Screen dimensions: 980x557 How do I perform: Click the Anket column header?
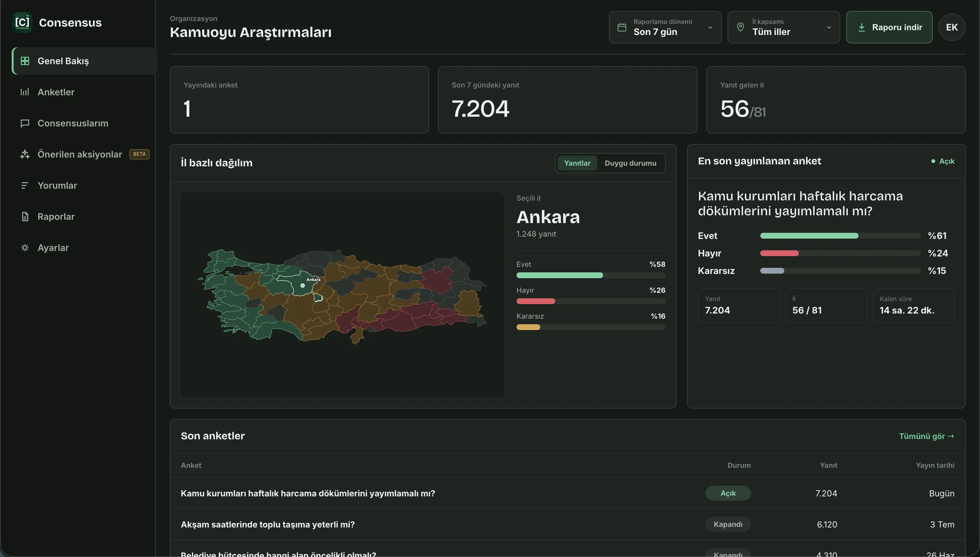(x=191, y=465)
